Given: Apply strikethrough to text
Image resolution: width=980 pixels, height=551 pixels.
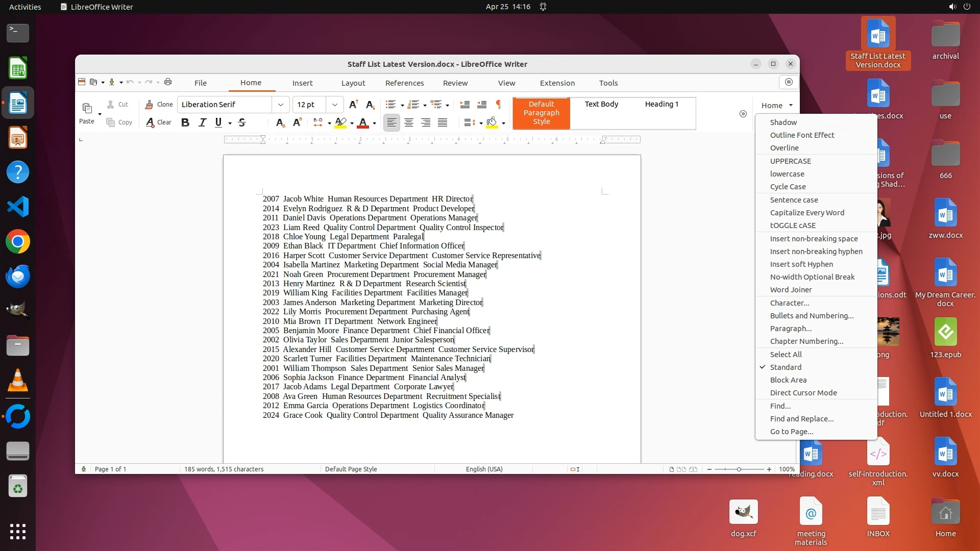Looking at the screenshot, I should 242,122.
